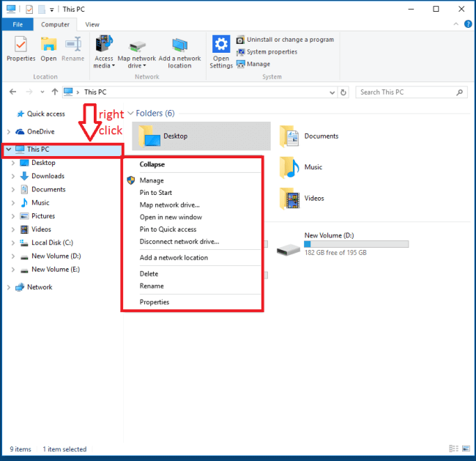The width and height of the screenshot is (476, 461).
Task: Collapse the Folders (6) group
Action: pyautogui.click(x=130, y=114)
